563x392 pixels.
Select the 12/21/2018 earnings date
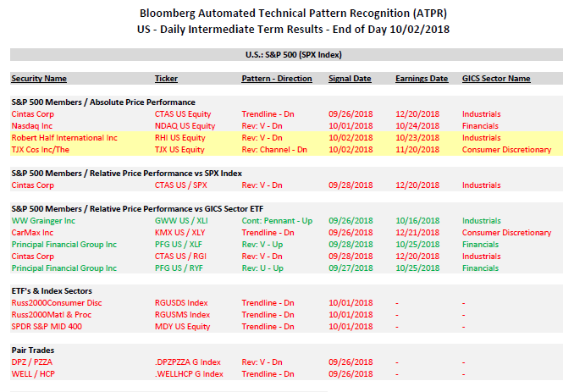(417, 233)
